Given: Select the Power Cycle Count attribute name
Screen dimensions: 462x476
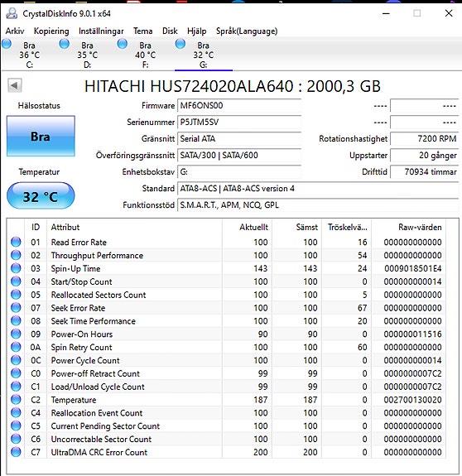Looking at the screenshot, I should tap(85, 360).
